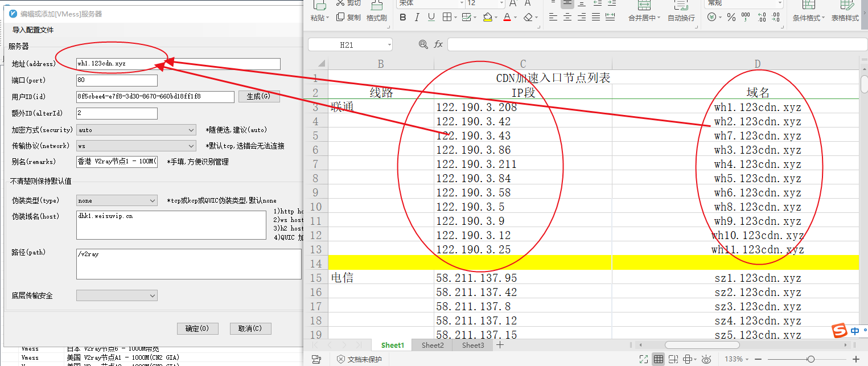Click the percent style icon

point(731,18)
